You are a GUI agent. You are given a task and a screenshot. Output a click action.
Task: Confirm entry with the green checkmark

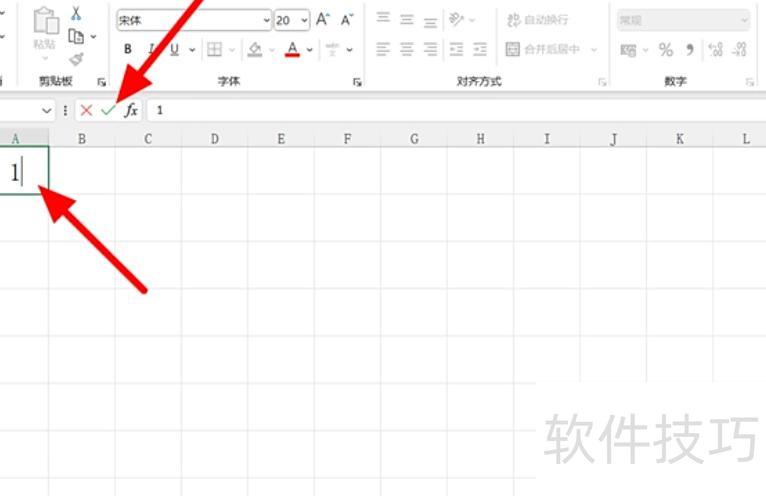108,110
